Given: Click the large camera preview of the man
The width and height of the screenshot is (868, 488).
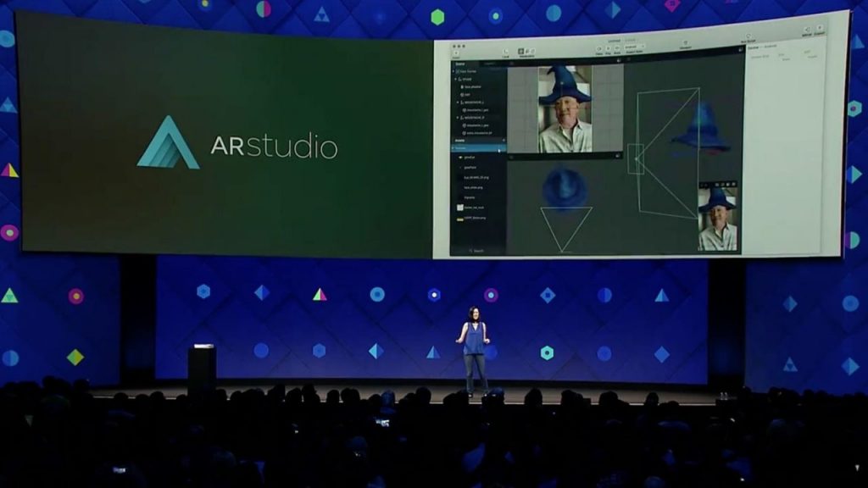Looking at the screenshot, I should 565,109.
